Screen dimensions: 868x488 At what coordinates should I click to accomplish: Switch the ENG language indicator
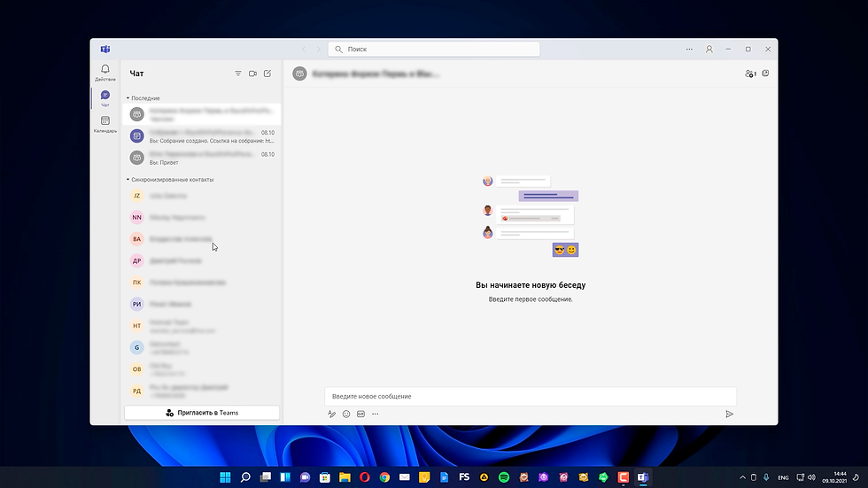tap(783, 477)
